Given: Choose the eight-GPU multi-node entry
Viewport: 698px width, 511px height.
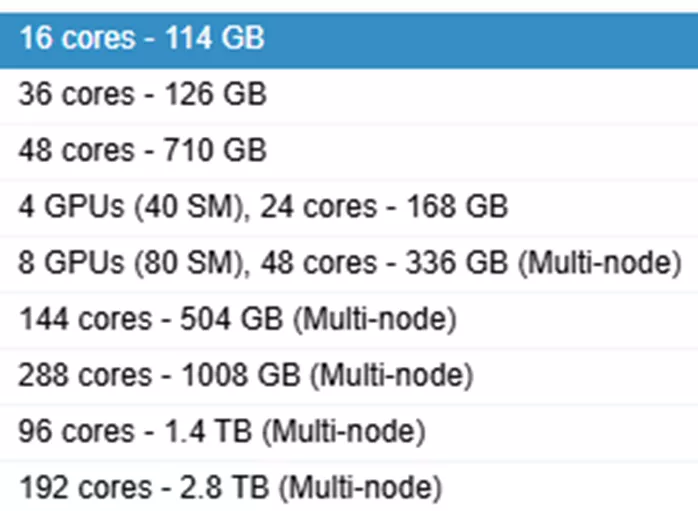Looking at the screenshot, I should tap(349, 264).
